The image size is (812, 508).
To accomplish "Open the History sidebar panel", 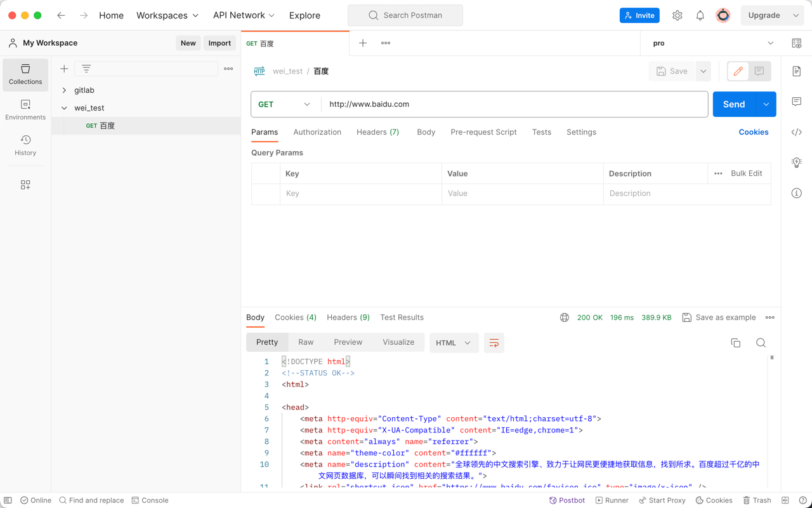I will click(x=25, y=145).
